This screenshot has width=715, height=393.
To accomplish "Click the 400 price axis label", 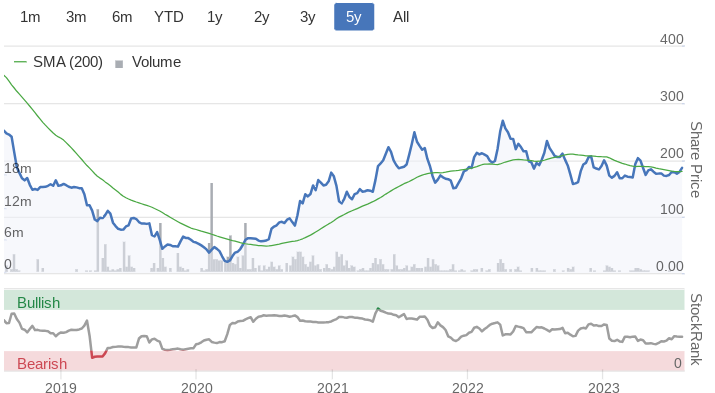I will (672, 39).
